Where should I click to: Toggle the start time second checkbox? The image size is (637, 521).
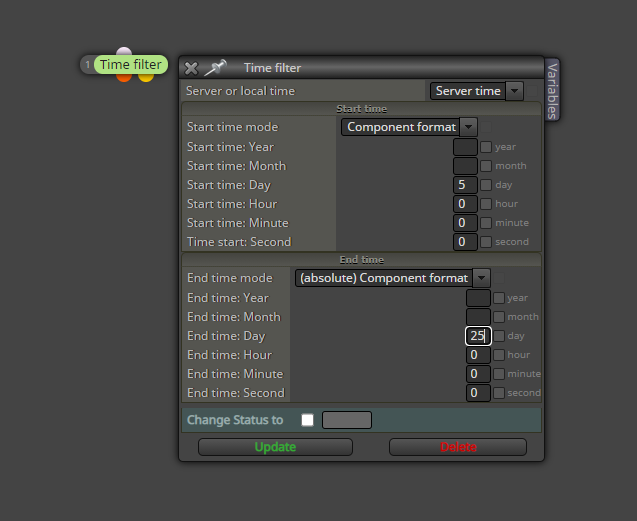tap(486, 242)
